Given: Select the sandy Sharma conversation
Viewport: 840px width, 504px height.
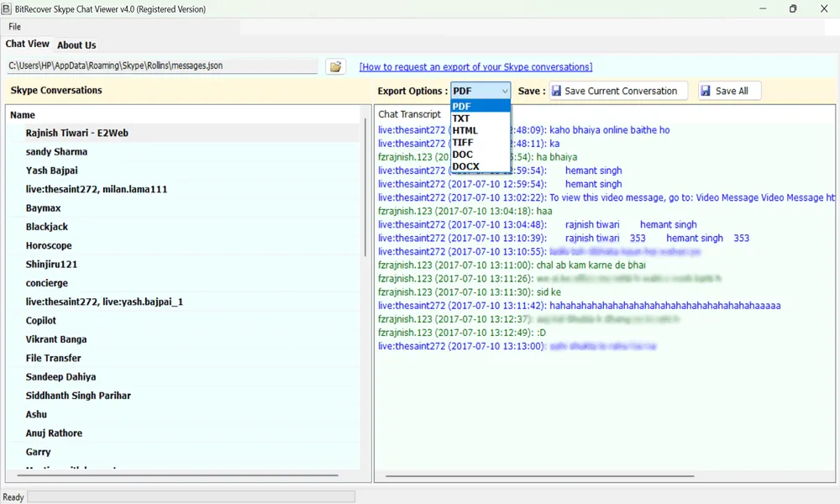Looking at the screenshot, I should point(56,152).
